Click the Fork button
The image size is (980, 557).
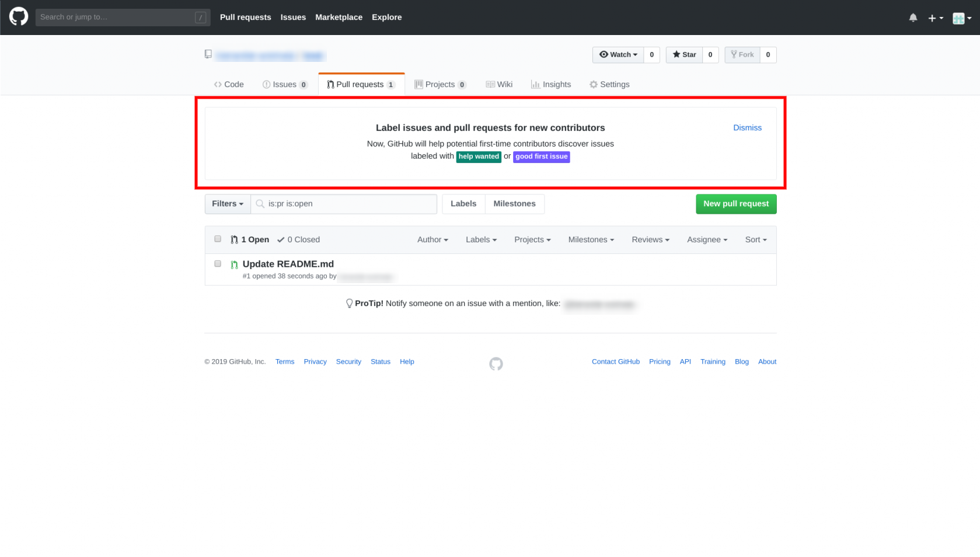click(742, 55)
